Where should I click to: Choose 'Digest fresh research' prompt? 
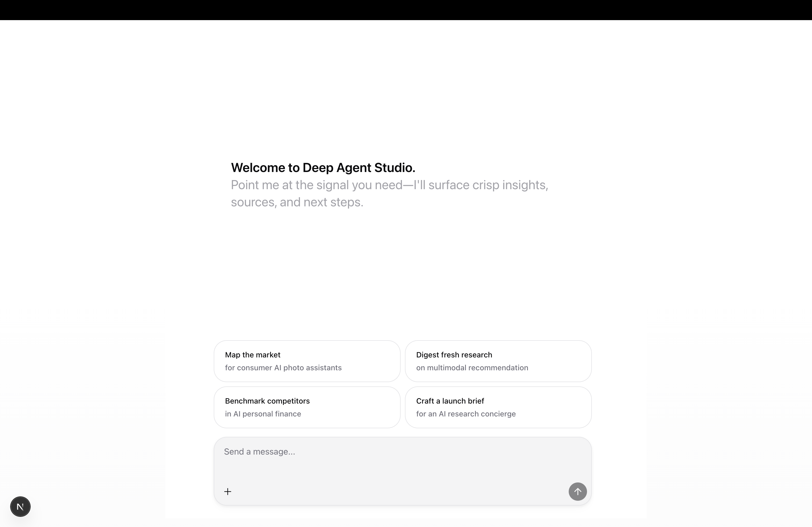coord(498,361)
